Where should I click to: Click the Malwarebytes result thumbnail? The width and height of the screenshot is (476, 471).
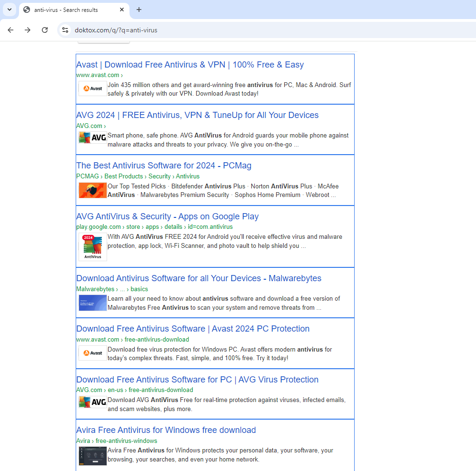(93, 303)
